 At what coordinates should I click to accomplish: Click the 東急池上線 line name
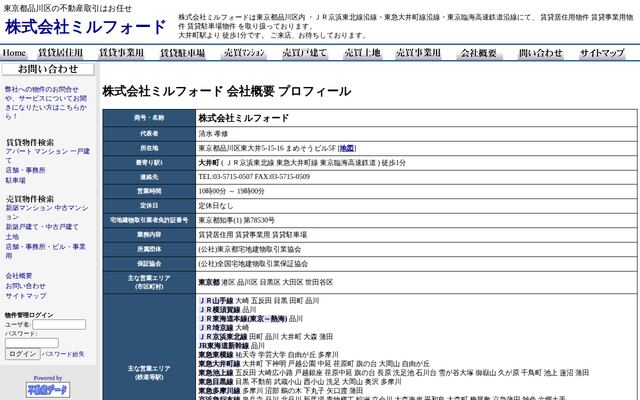[216, 373]
